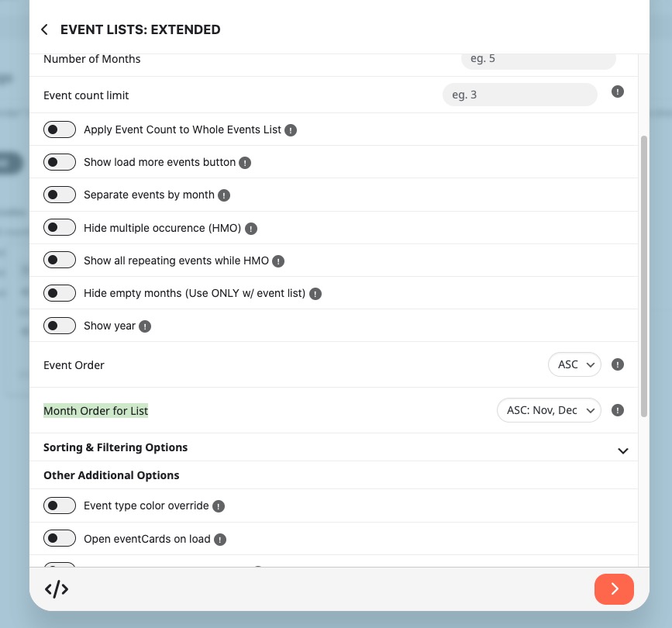Viewport: 672px width, 628px height.
Task: Click the vertical scrollbar of the settings panel
Action: click(644, 277)
